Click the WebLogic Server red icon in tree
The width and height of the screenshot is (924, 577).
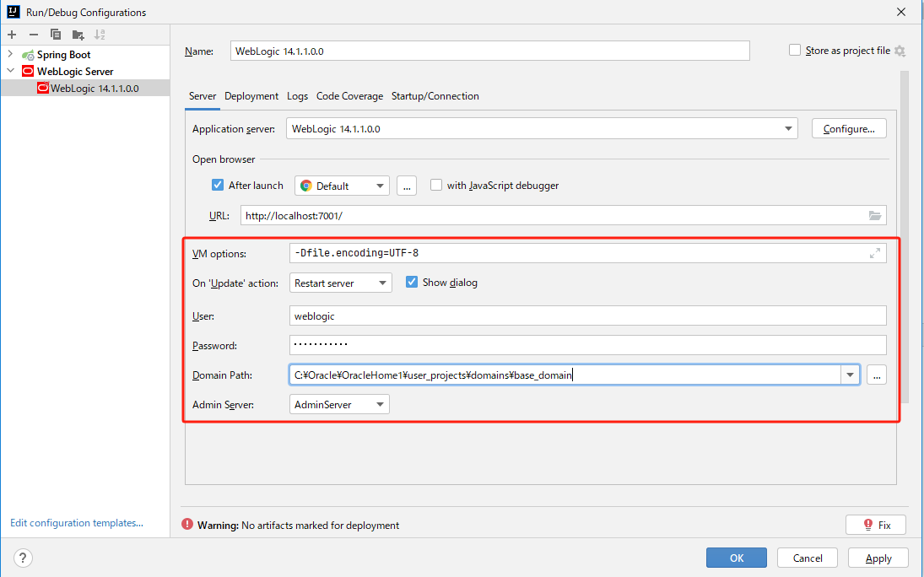click(x=28, y=72)
